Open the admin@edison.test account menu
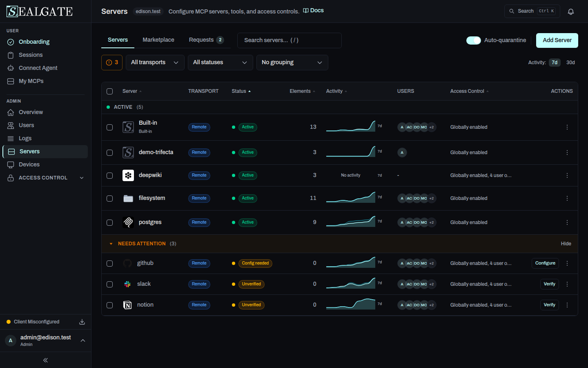Screen dimensions: 588x368 (45, 341)
